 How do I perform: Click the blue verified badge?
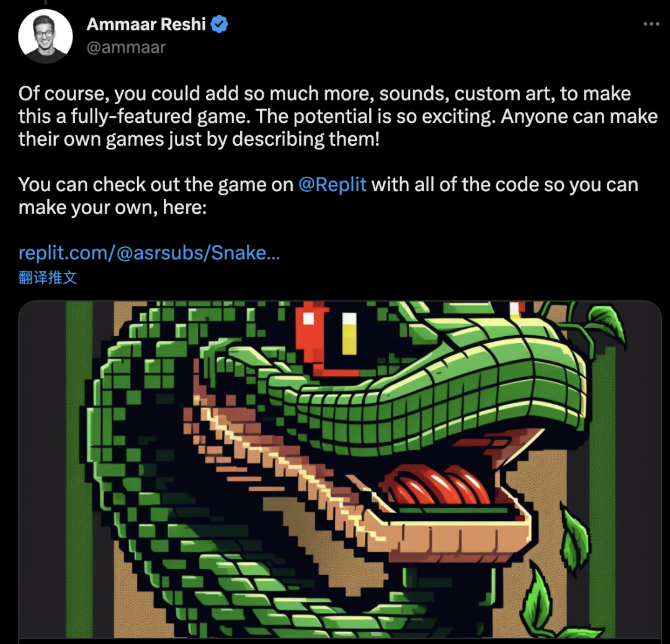coord(219,24)
